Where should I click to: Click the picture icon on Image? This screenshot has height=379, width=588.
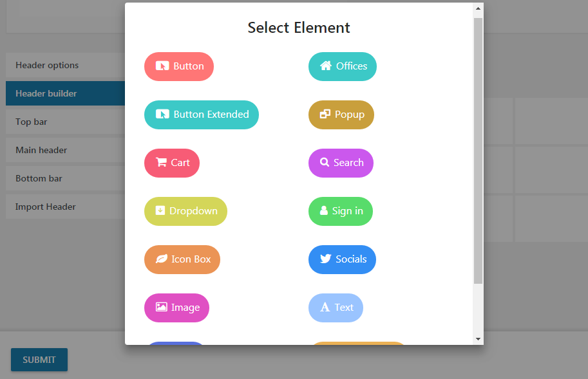tap(161, 308)
